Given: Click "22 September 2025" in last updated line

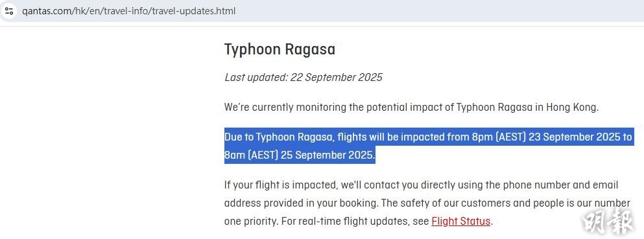Looking at the screenshot, I should 337,77.
